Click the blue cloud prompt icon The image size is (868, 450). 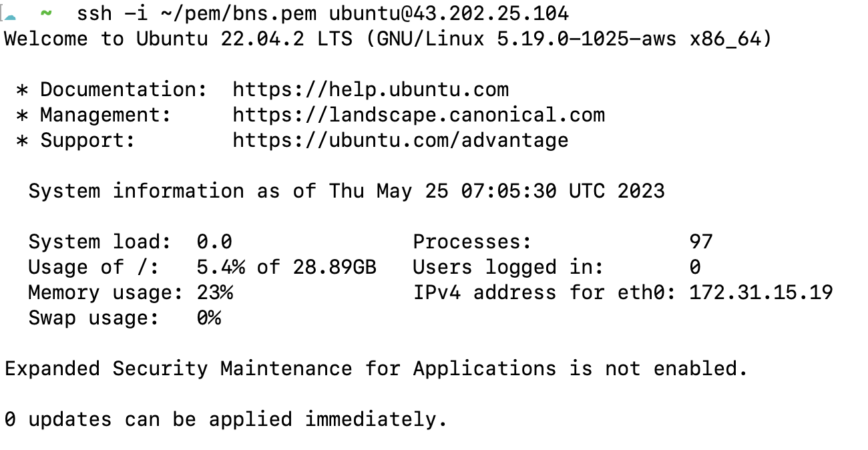point(11,14)
